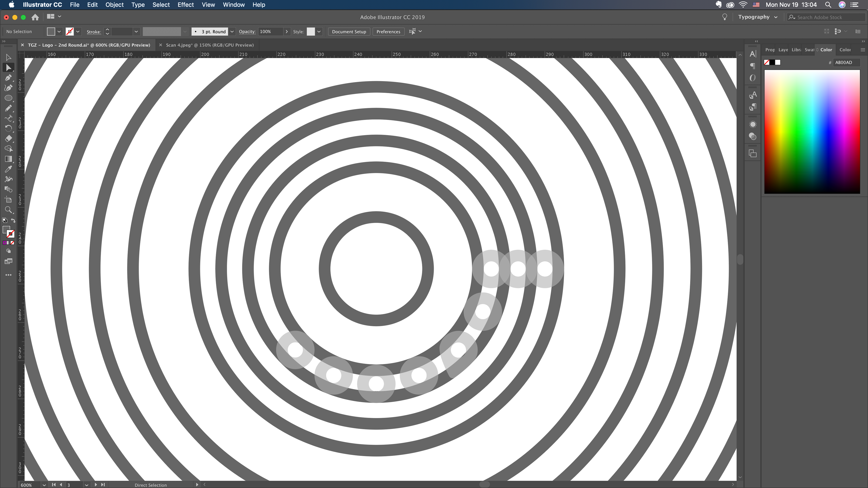The height and width of the screenshot is (488, 868).
Task: Open the Transparency panel icon
Action: pyautogui.click(x=752, y=136)
